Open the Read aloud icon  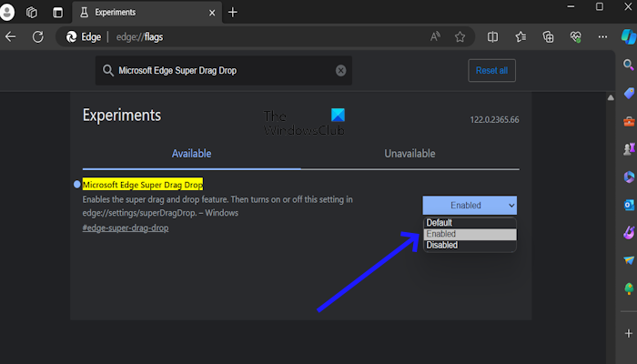click(x=436, y=37)
